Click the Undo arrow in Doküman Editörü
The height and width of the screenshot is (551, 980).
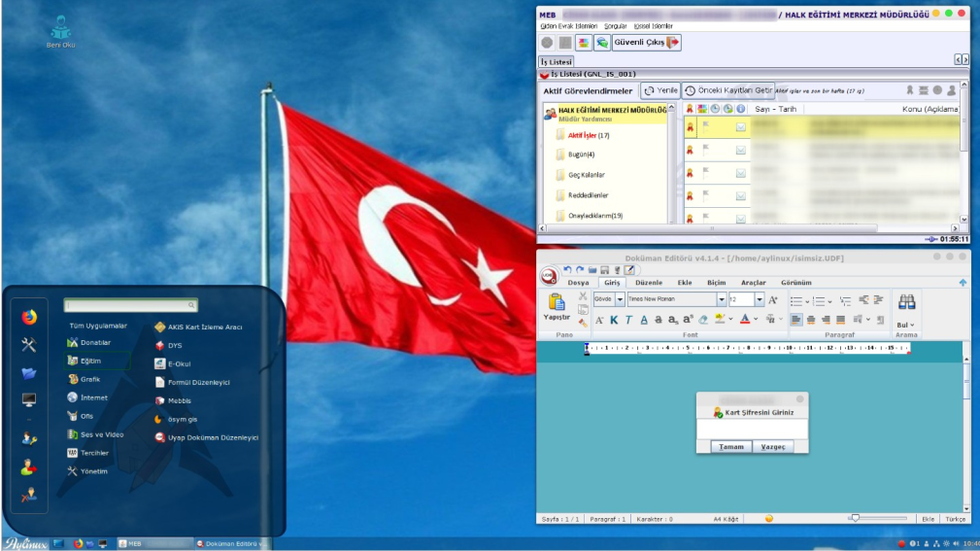(567, 269)
